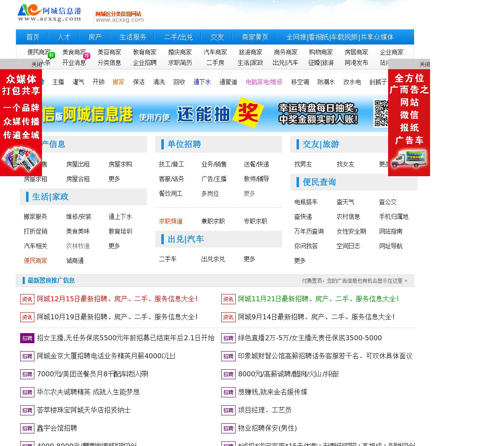The width and height of the screenshot is (504, 446).
Task: Click the advertising truck image in the right ad
Action: coord(409,159)
